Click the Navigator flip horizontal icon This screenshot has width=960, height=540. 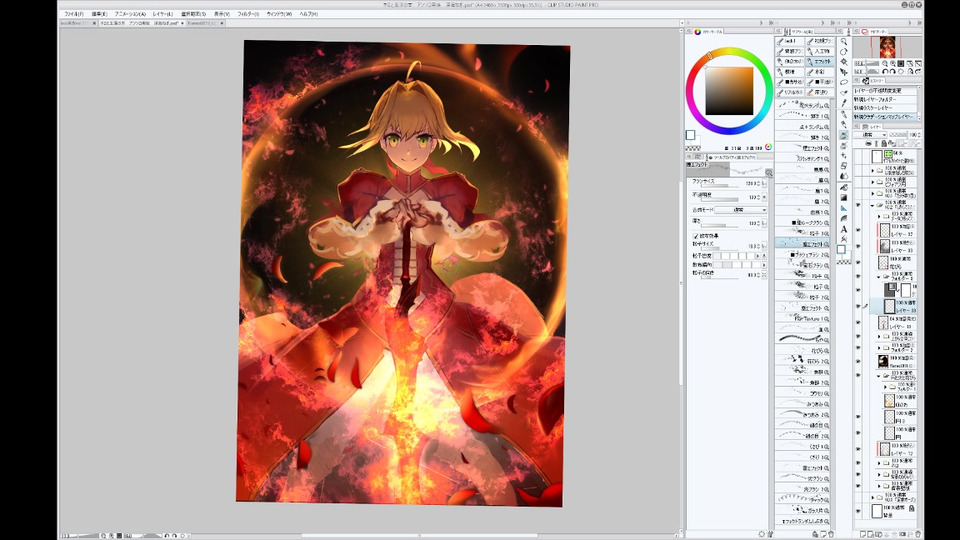[910, 71]
